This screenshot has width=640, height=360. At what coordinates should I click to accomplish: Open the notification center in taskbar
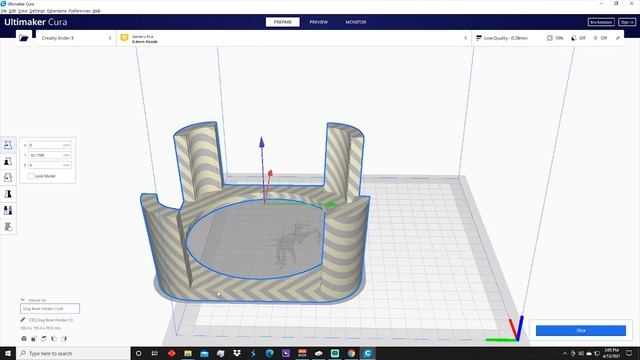pyautogui.click(x=629, y=353)
